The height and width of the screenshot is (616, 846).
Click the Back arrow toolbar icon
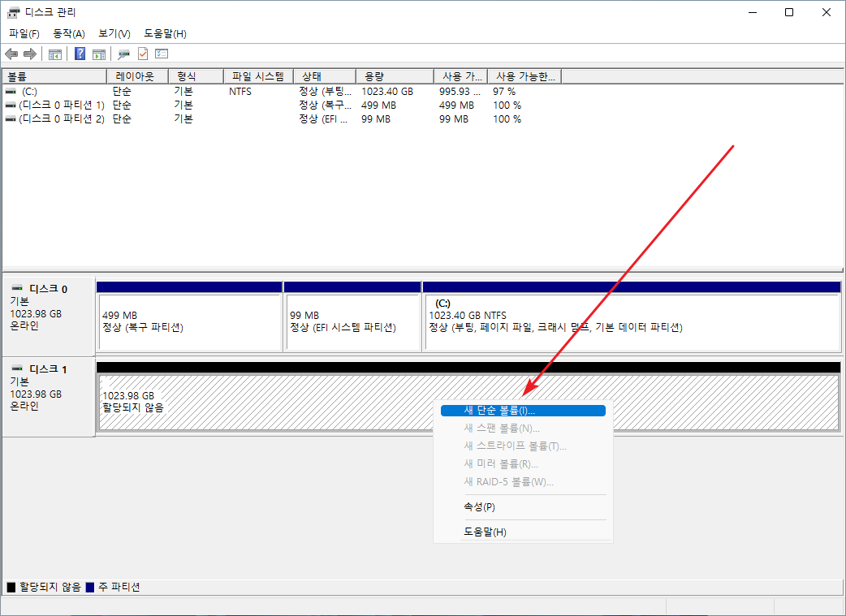(11, 54)
